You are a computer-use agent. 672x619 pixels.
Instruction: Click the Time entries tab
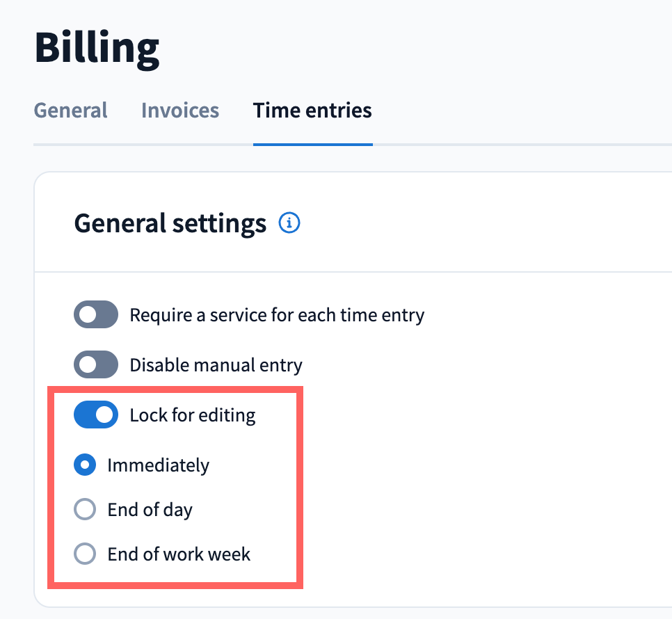click(312, 111)
